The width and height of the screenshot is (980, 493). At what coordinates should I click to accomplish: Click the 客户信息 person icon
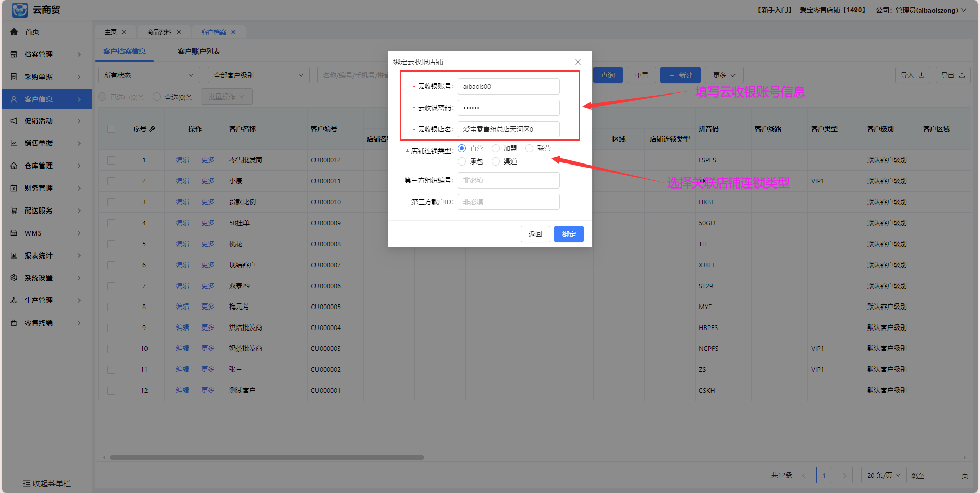[x=14, y=99]
